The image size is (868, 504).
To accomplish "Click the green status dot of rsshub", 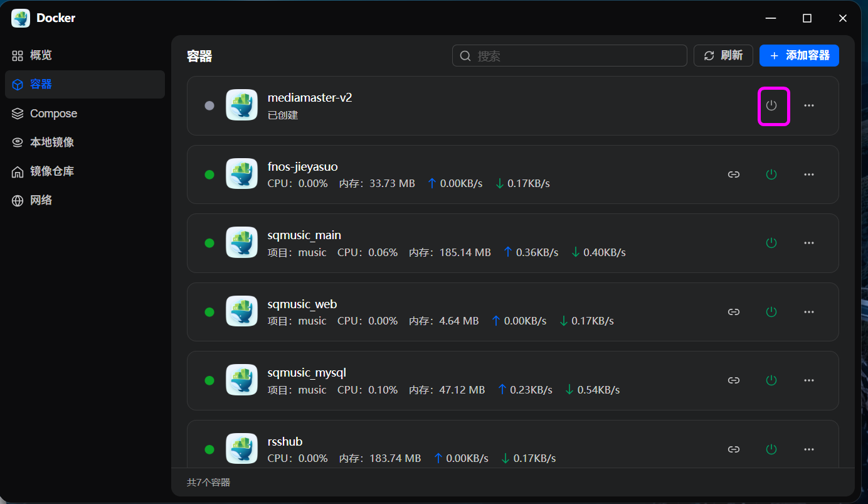I will click(209, 449).
